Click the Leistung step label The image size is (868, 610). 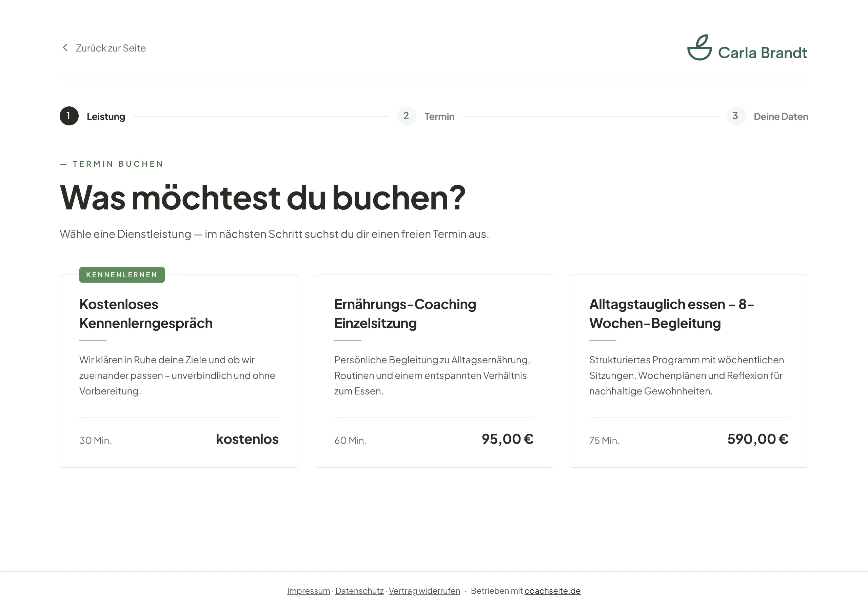(x=106, y=116)
